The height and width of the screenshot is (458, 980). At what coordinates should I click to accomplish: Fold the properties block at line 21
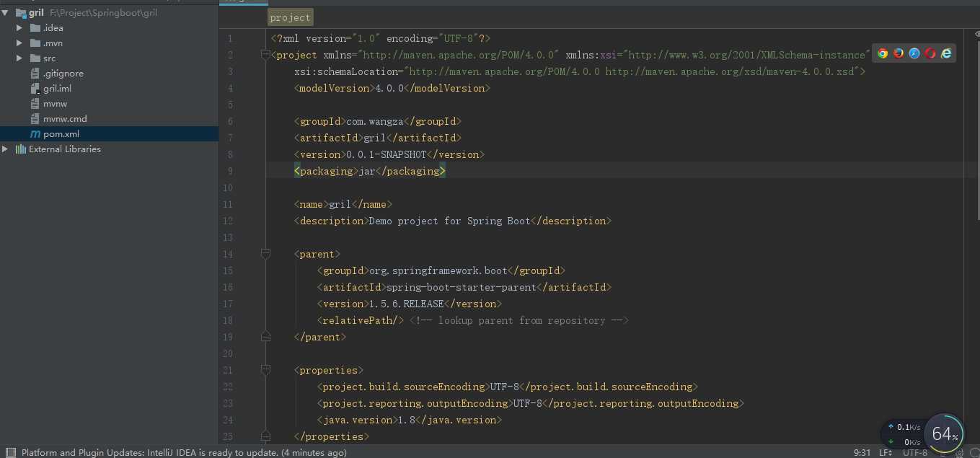(x=265, y=370)
